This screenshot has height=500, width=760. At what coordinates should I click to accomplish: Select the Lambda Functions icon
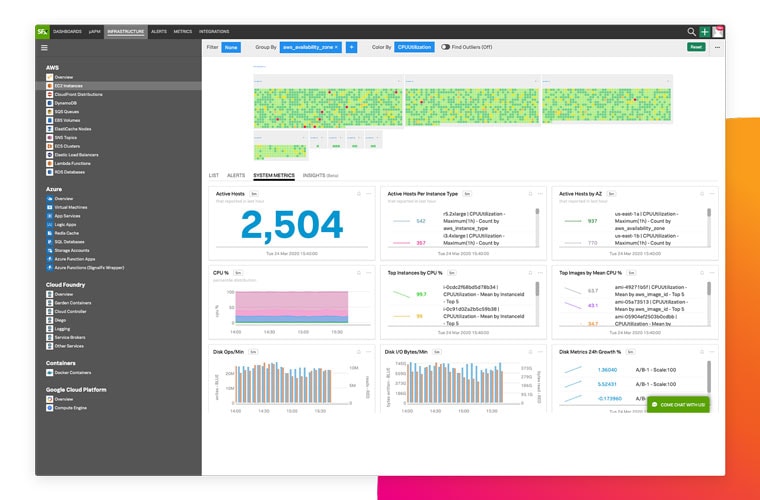49,164
